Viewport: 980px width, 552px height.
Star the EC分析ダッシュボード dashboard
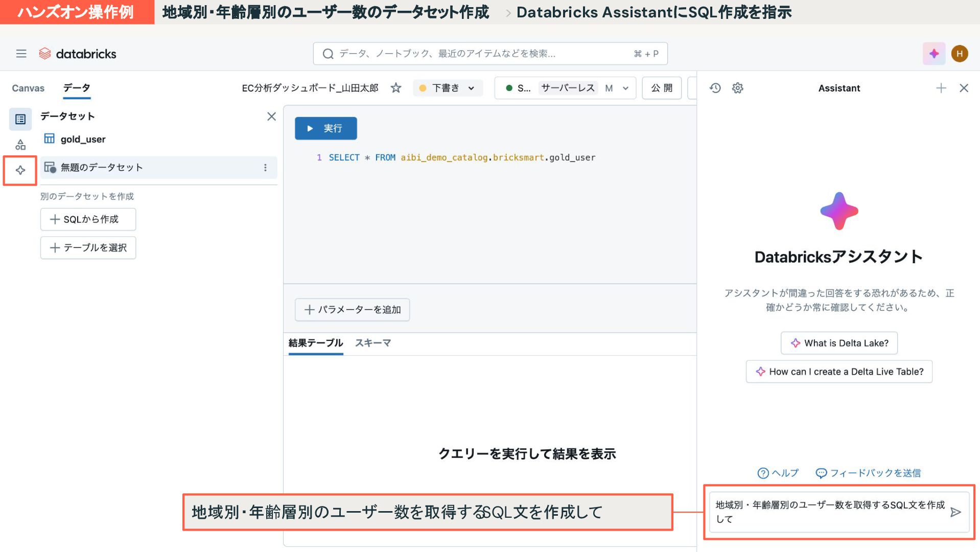396,88
